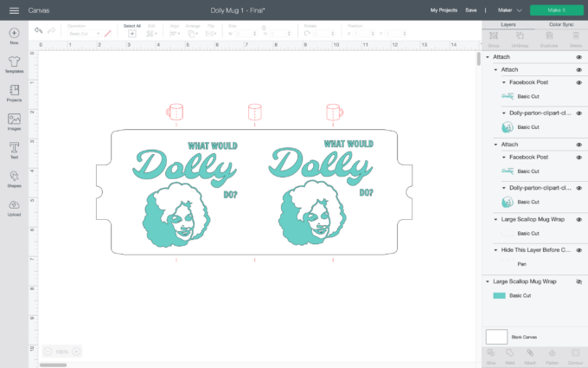Click the Duplicate layer icon
Viewport: 588px width, 368px height.
pos(549,36)
